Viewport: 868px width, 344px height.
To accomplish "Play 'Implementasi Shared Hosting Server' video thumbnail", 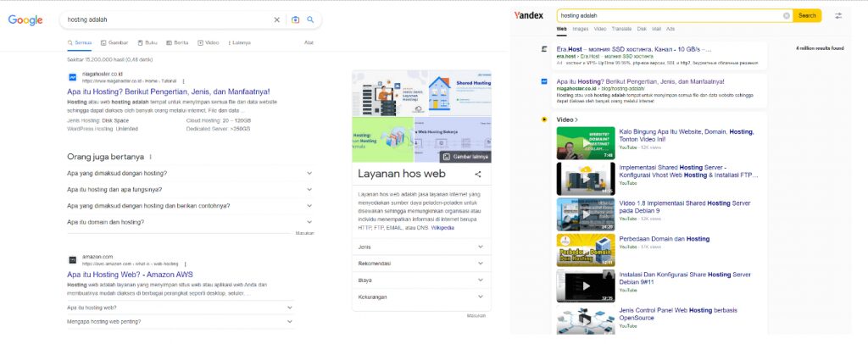I will (586, 179).
